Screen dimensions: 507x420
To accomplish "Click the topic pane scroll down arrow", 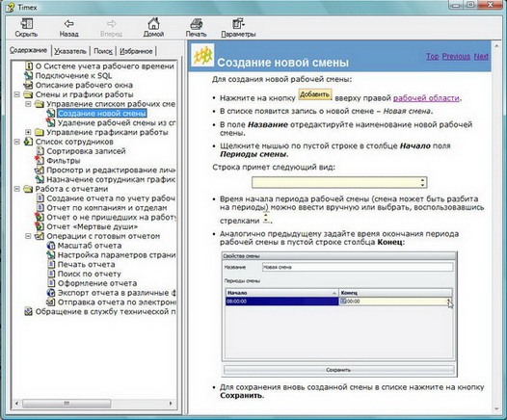I will [x=496, y=409].
